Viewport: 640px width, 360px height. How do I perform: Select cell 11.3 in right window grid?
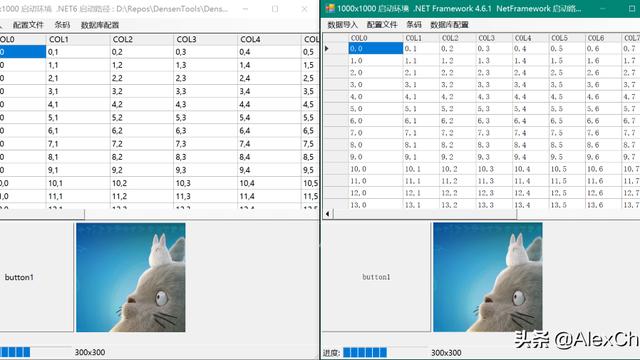point(495,181)
